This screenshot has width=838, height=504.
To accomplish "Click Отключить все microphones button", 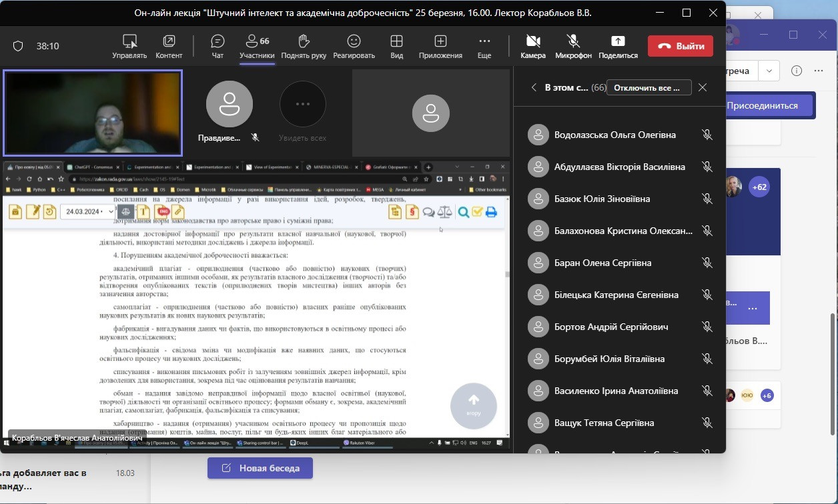I will (648, 87).
